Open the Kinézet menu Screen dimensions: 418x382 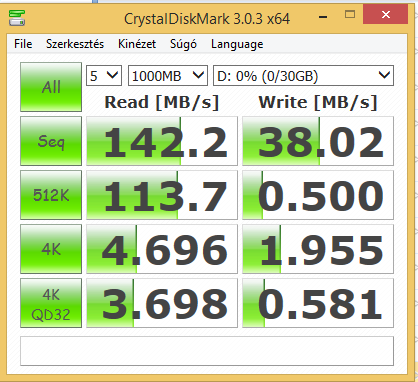pos(137,44)
